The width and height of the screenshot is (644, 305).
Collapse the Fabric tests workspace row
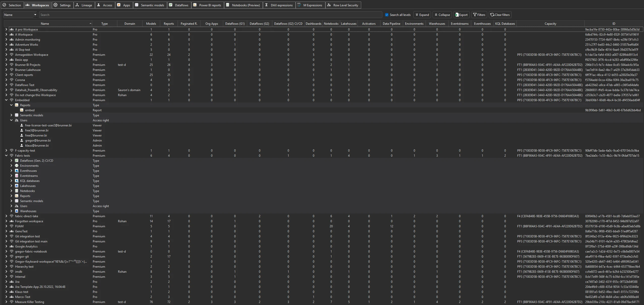point(6,155)
